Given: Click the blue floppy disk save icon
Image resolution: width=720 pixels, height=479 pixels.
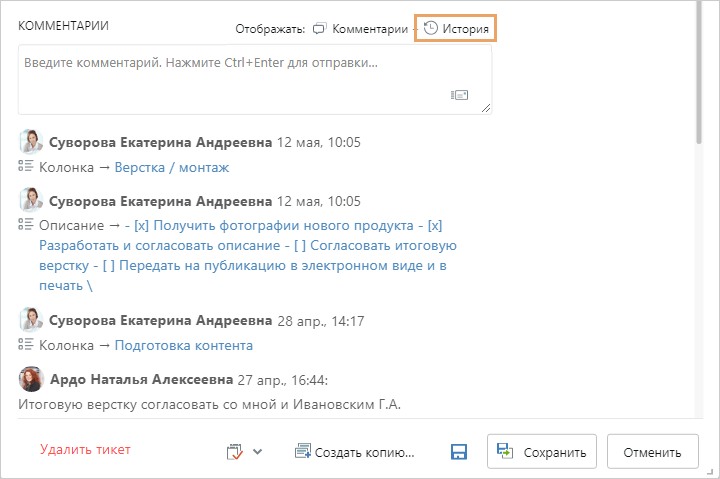Looking at the screenshot, I should click(x=460, y=451).
